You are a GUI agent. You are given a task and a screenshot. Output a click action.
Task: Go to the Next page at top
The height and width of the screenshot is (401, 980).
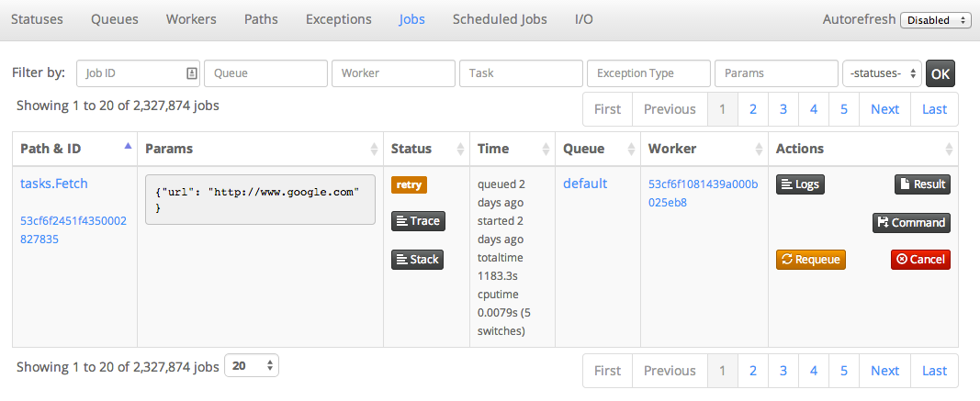[x=884, y=109]
